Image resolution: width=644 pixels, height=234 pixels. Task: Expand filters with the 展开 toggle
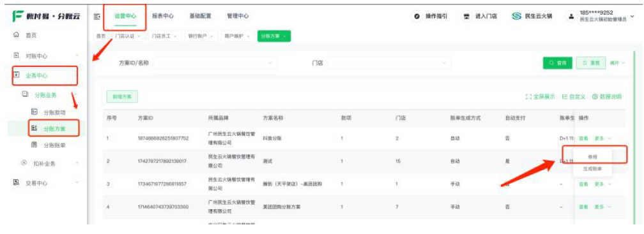pos(617,62)
